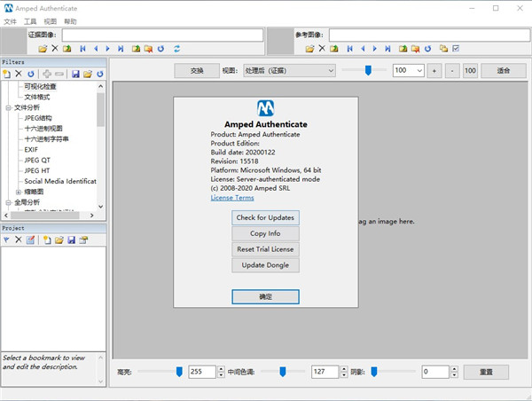Open filters folder icon in Filters panel
This screenshot has width=532, height=401.
(x=88, y=74)
